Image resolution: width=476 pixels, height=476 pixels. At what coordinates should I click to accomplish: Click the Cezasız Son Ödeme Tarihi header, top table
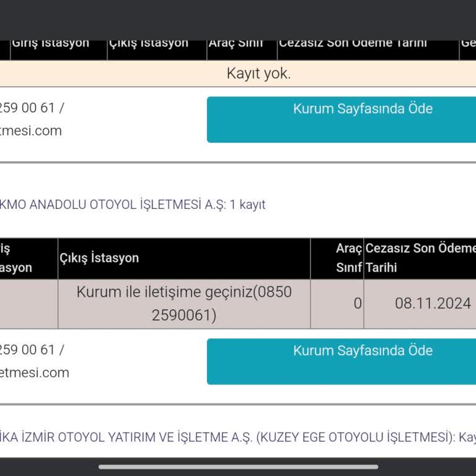click(x=368, y=50)
